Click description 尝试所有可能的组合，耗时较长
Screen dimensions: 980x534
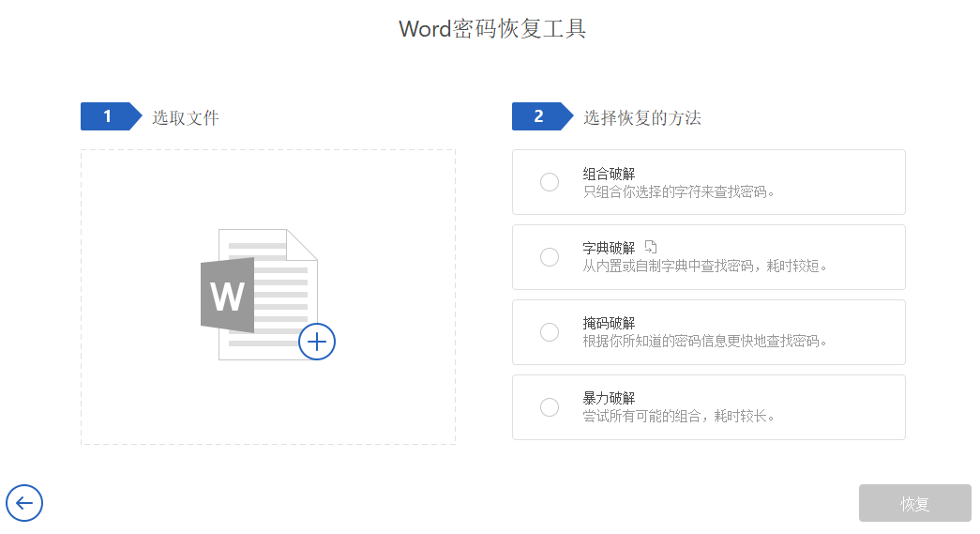tap(679, 417)
